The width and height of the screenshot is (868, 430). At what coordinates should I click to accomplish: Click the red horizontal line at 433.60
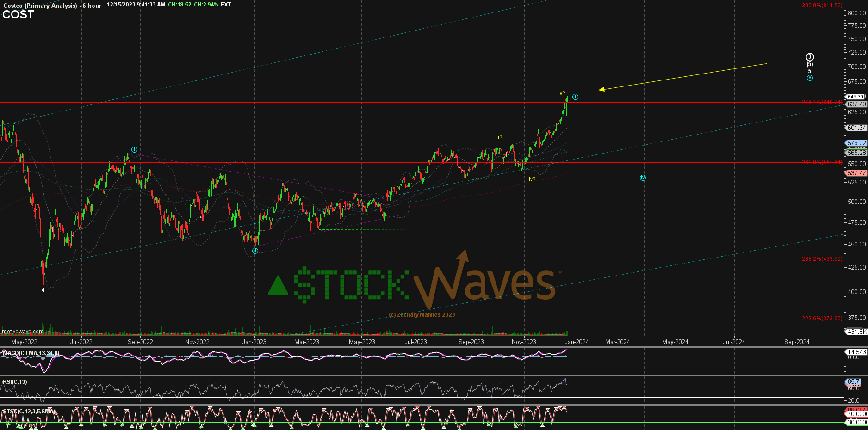324,259
